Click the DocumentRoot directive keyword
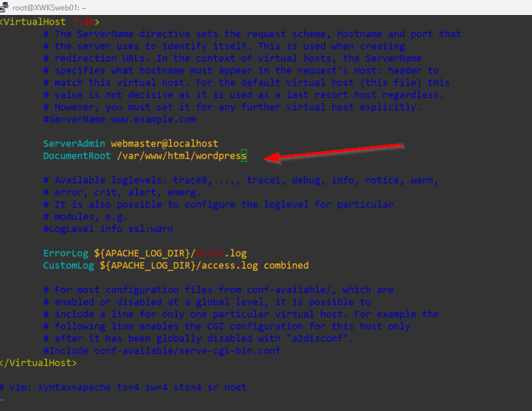The height and width of the screenshot is (411, 532). tap(77, 156)
